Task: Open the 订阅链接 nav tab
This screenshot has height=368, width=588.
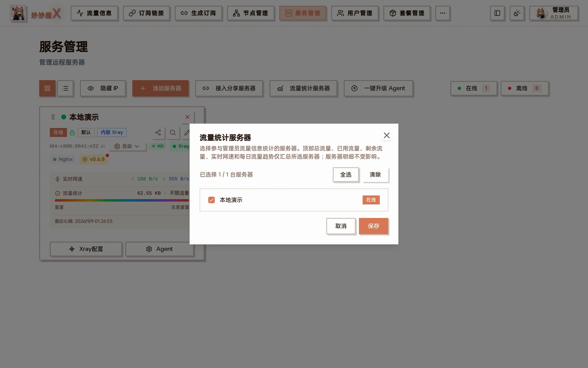Action: [x=146, y=13]
